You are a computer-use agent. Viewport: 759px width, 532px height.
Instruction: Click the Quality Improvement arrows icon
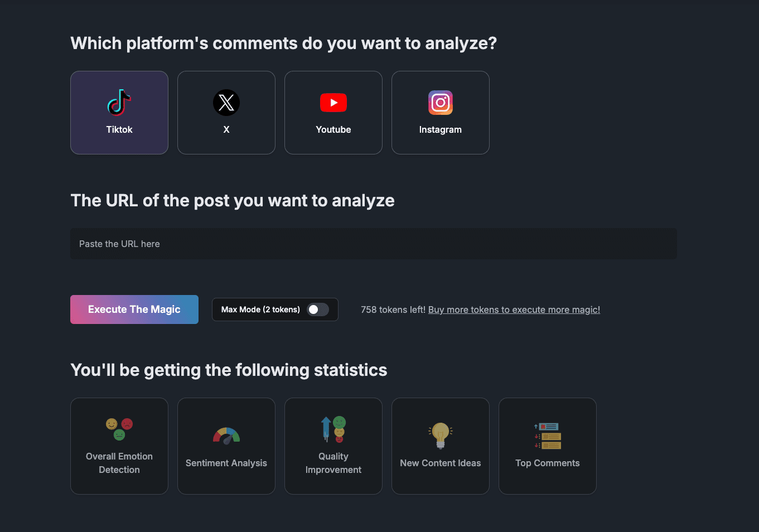333,429
